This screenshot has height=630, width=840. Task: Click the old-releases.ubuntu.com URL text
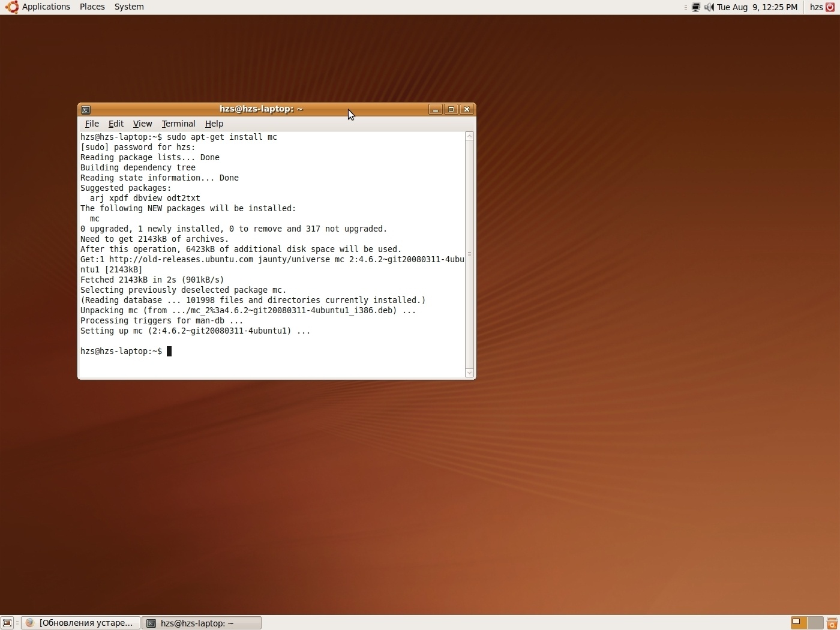(181, 259)
